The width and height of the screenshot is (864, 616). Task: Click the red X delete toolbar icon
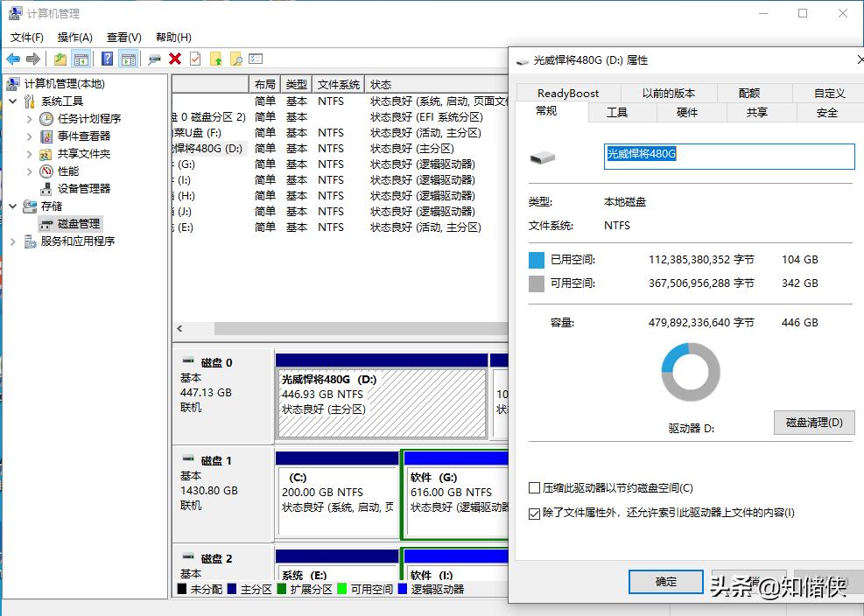click(x=175, y=59)
